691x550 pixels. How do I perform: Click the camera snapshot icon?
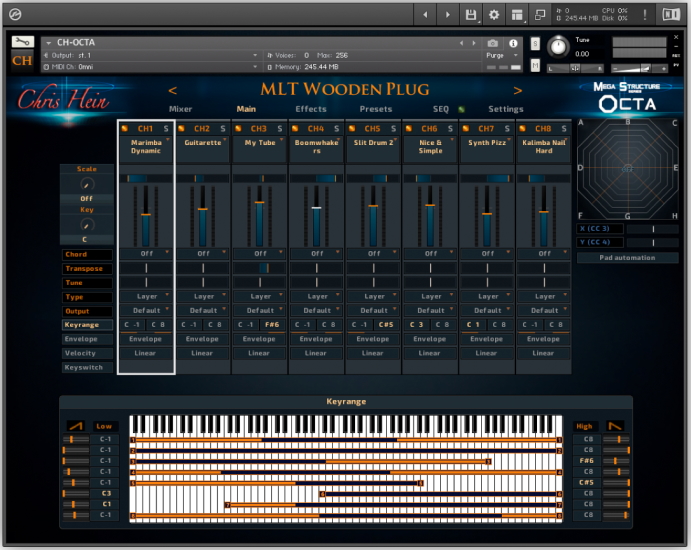pos(493,43)
